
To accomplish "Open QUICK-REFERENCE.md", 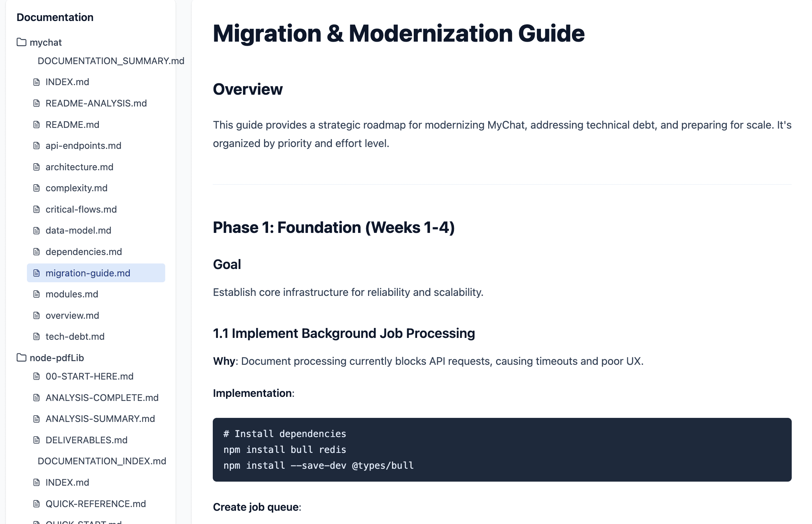I will pyautogui.click(x=96, y=504).
